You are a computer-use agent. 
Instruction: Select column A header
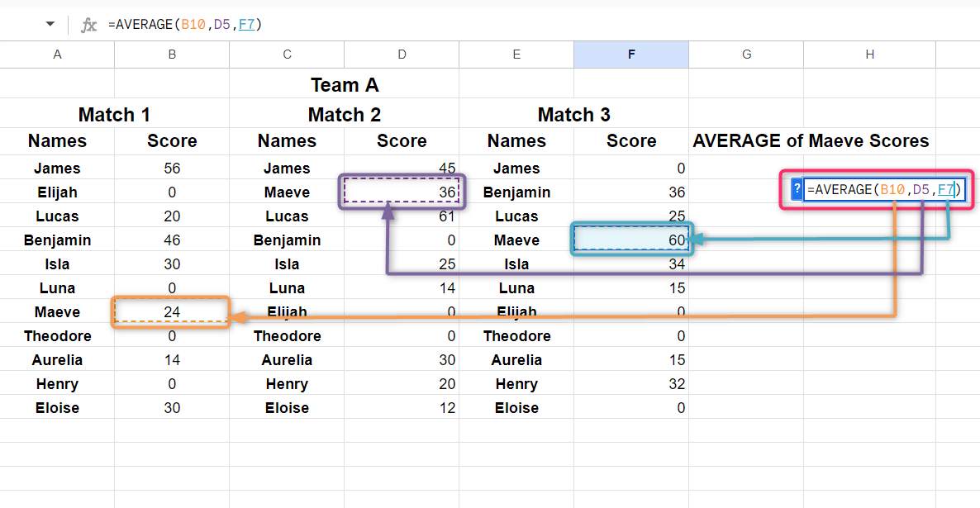[58, 55]
